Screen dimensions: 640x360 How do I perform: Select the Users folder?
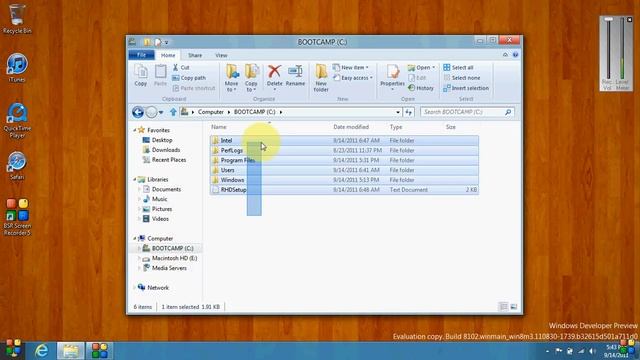344,170
